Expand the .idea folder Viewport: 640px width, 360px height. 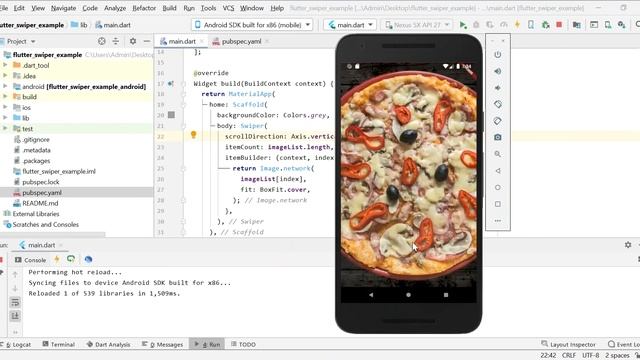pyautogui.click(x=5, y=76)
